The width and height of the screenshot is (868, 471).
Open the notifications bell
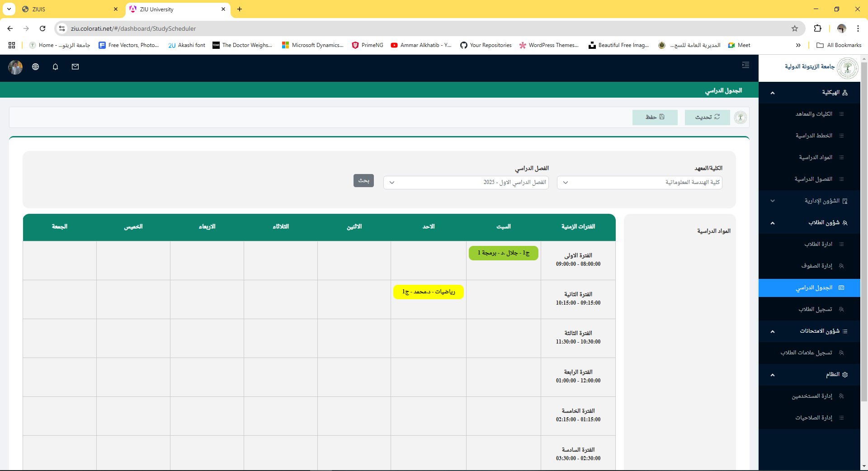(56, 67)
